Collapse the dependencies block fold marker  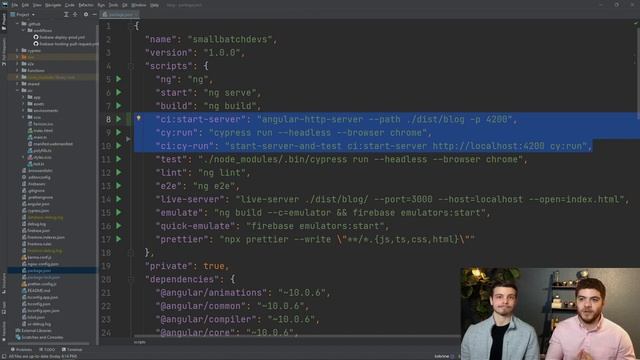pyautogui.click(x=131, y=280)
